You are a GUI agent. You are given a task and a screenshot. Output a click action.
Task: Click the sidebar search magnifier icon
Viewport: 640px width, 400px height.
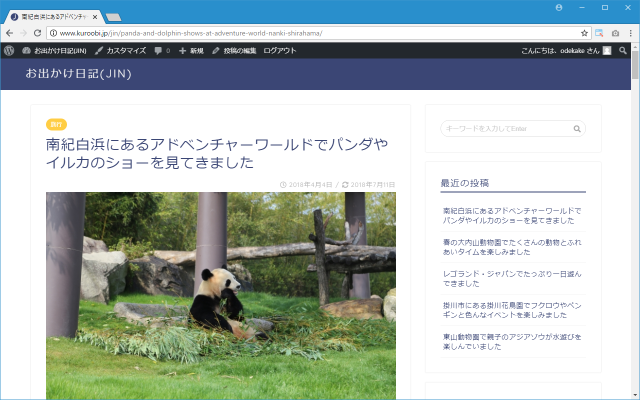pos(577,129)
